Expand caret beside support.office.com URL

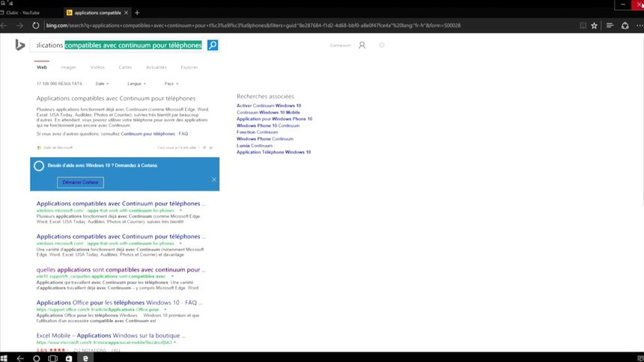click(x=165, y=310)
